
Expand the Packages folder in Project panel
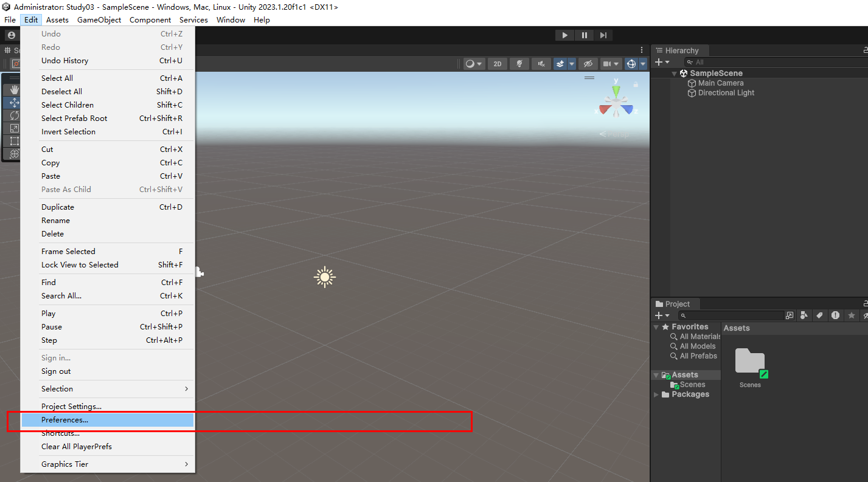point(656,394)
